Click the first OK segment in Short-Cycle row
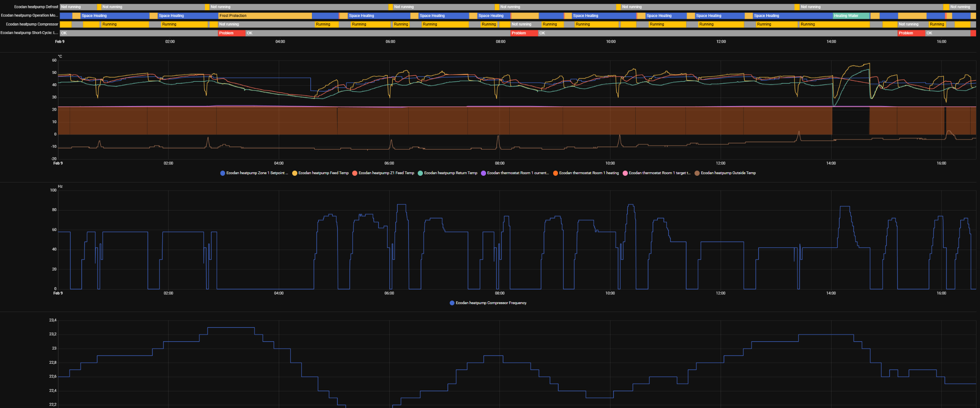This screenshot has height=408, width=980. click(138, 33)
